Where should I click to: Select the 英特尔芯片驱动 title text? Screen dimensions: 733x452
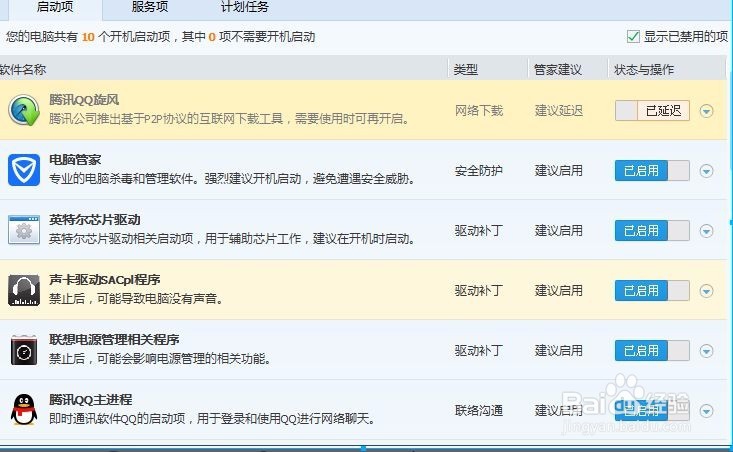95,220
